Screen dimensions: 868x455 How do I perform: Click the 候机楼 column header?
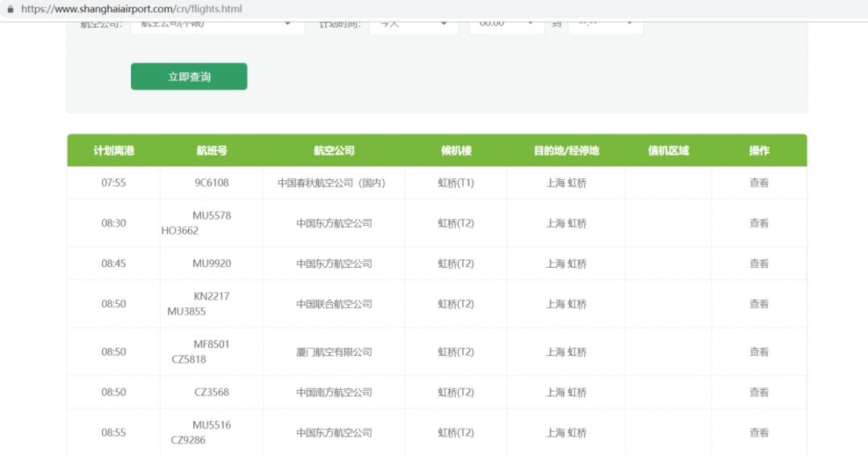457,150
